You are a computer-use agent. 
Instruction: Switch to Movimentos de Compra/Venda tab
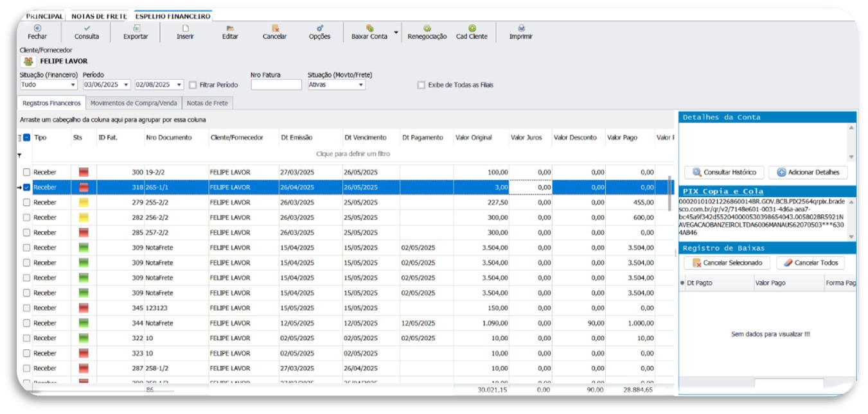[x=134, y=103]
